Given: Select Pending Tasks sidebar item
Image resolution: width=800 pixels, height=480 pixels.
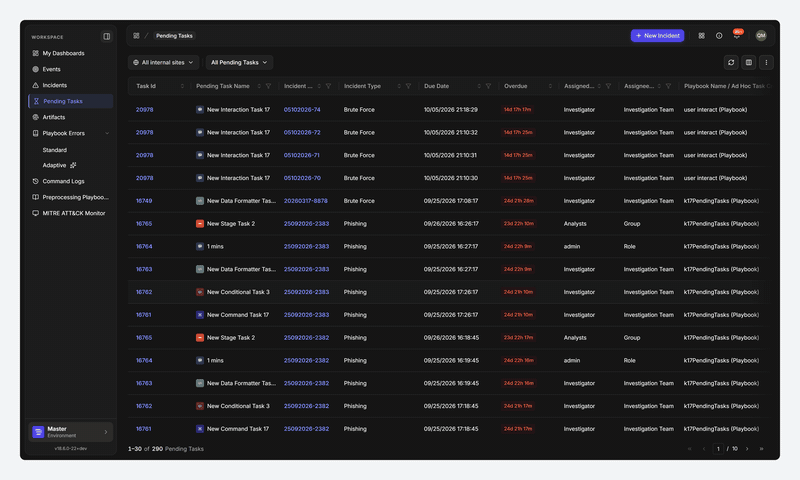Looking at the screenshot, I should click(x=70, y=101).
